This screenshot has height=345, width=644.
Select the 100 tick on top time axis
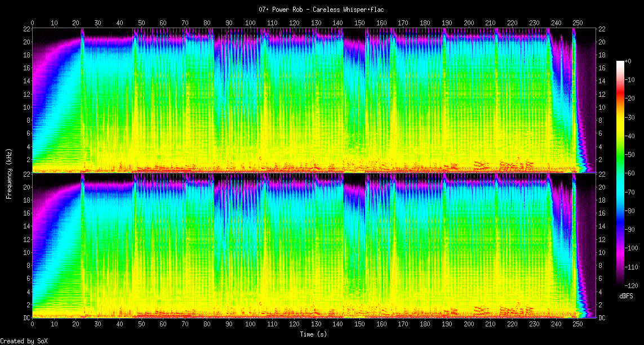click(x=250, y=23)
